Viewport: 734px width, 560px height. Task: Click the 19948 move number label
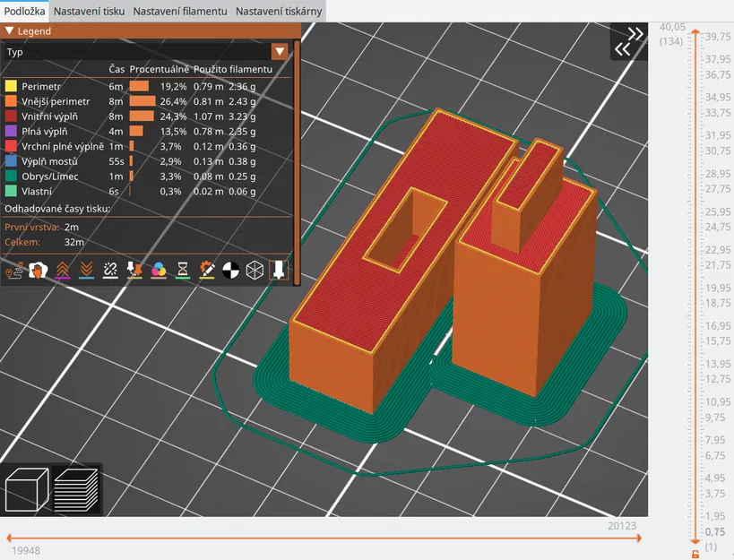click(26, 551)
